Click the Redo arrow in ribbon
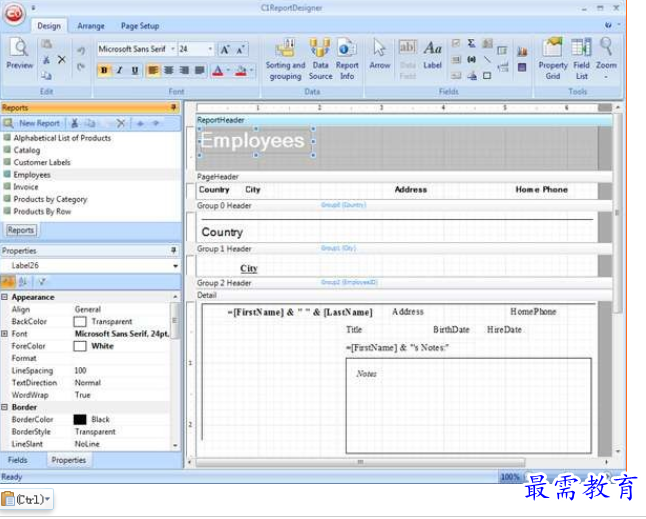Screen dimensions: 646x519 point(81,66)
